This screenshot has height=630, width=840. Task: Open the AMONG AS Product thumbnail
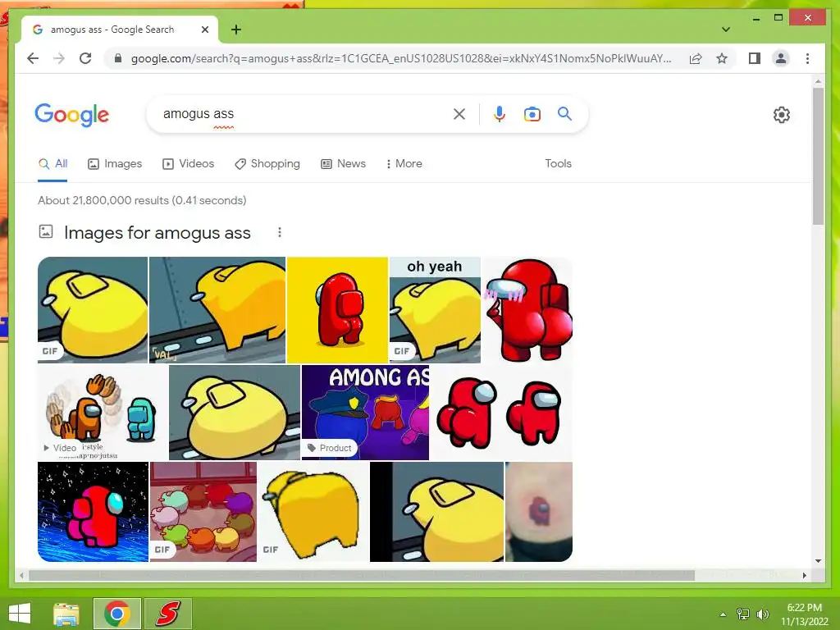click(x=365, y=413)
